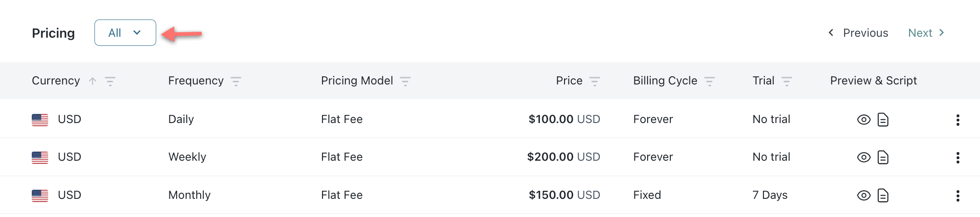Select the $150.00 USD Monthly price cell

(564, 195)
